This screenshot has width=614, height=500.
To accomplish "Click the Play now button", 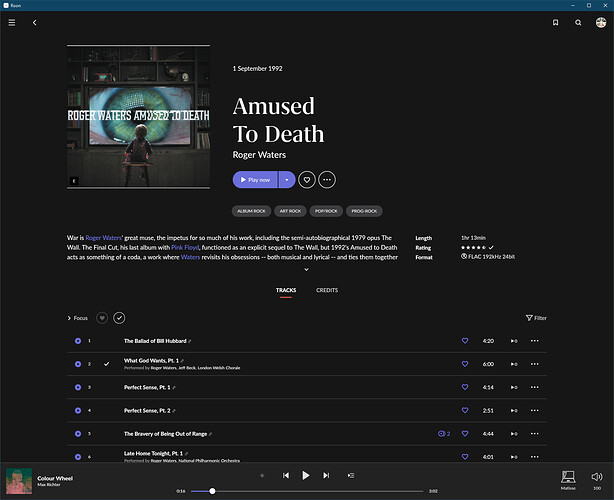I will point(255,180).
